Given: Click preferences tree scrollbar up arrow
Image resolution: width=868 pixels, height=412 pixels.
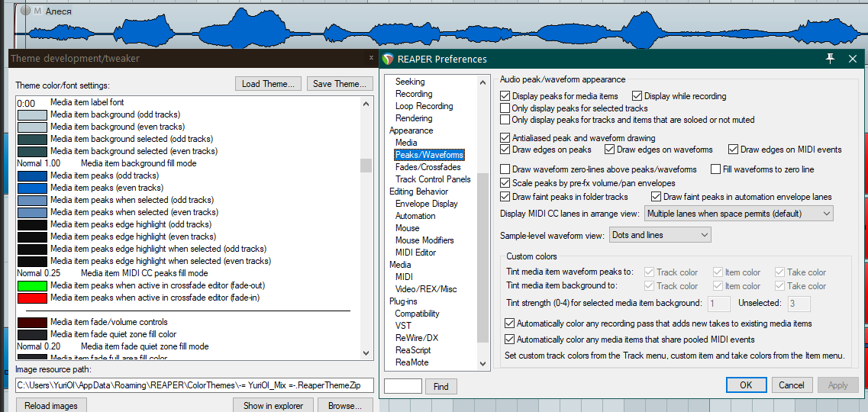Looking at the screenshot, I should click(482, 81).
